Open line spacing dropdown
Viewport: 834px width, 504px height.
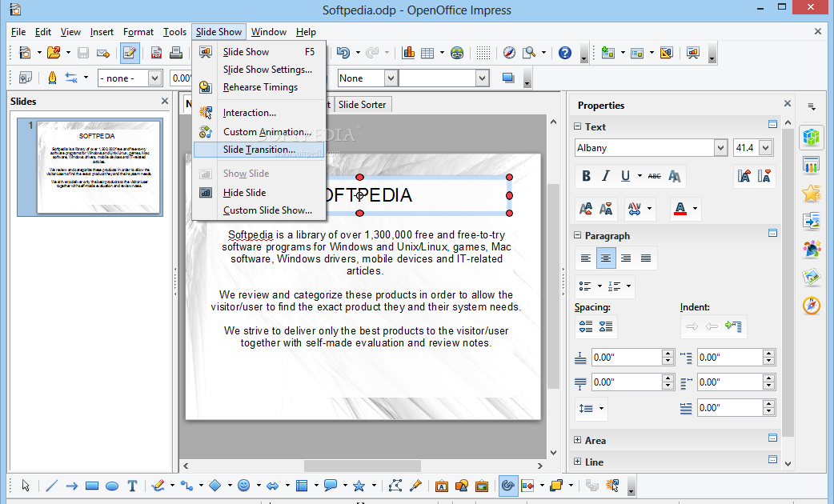(602, 408)
